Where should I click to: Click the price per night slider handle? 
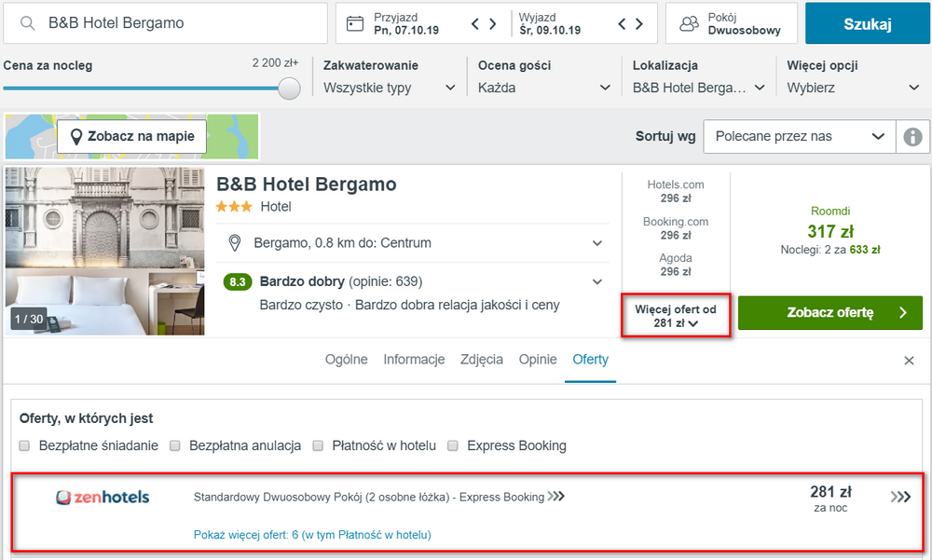click(x=289, y=89)
